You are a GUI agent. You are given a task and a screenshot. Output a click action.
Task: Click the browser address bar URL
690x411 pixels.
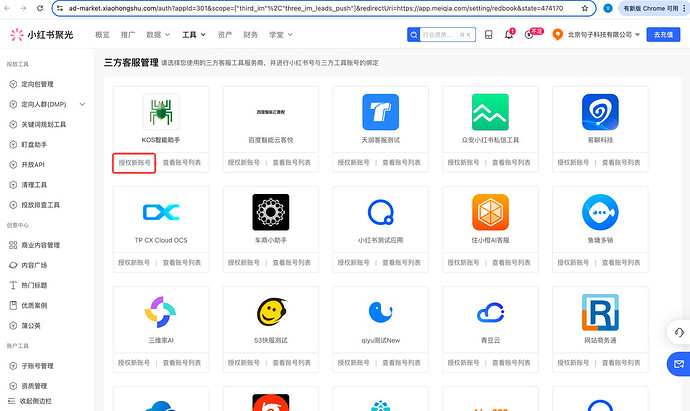(316, 8)
